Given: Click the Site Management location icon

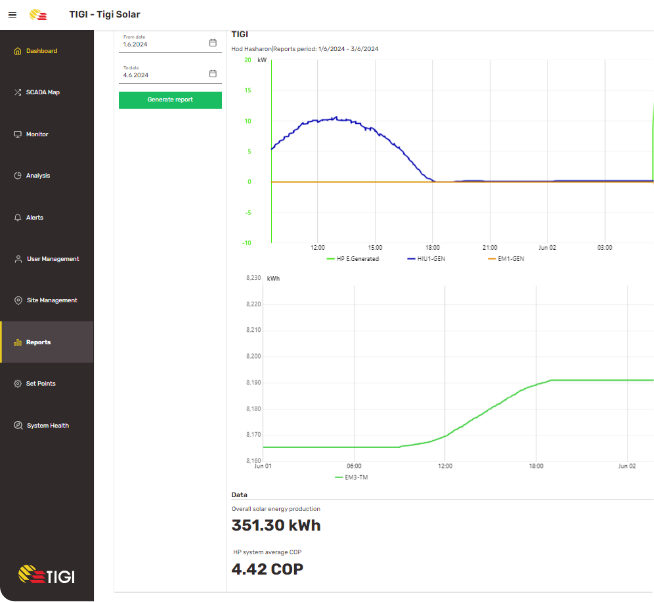Looking at the screenshot, I should click(17, 300).
